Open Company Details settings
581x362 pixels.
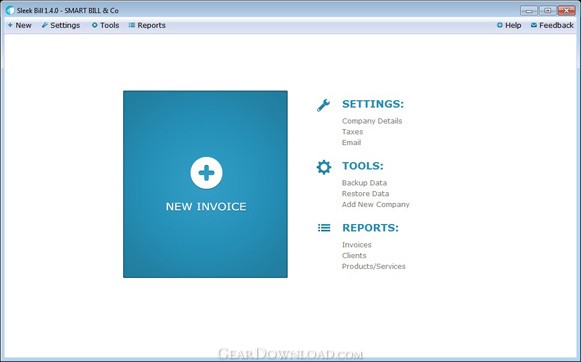click(x=372, y=121)
